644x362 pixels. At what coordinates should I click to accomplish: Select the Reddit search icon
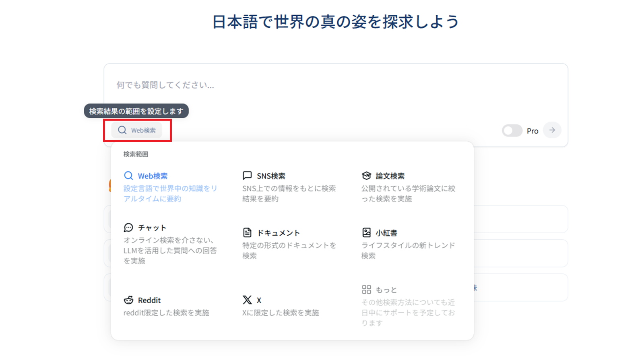(x=128, y=300)
